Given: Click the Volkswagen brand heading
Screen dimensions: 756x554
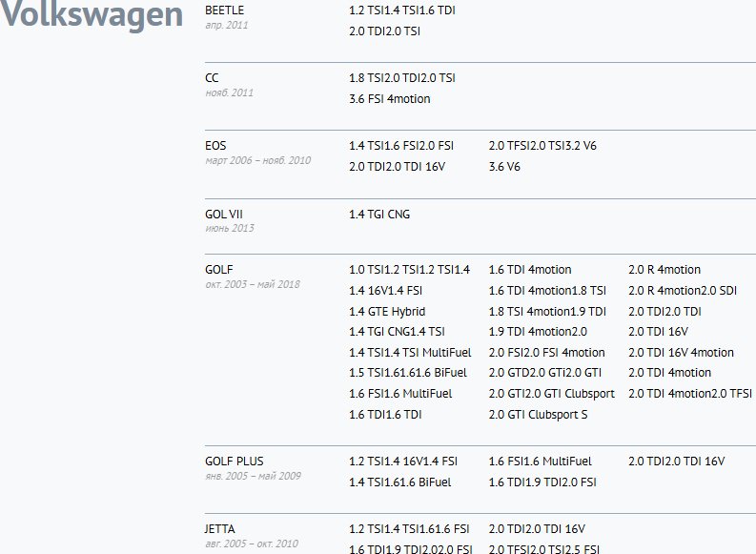Looking at the screenshot, I should (x=92, y=15).
